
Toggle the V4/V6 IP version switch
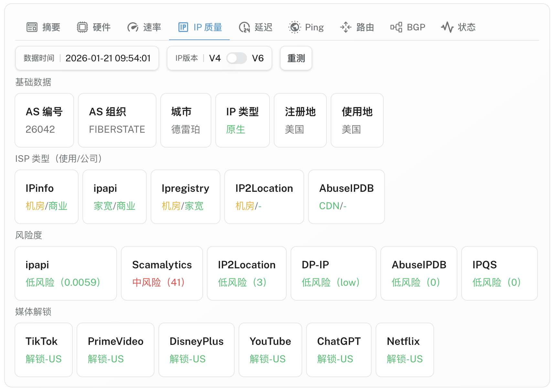pyautogui.click(x=236, y=58)
